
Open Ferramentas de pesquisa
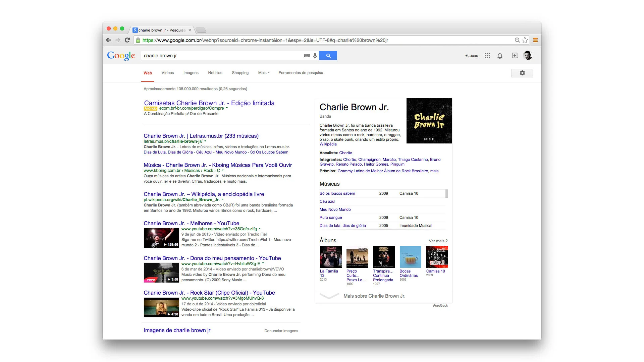(x=301, y=73)
